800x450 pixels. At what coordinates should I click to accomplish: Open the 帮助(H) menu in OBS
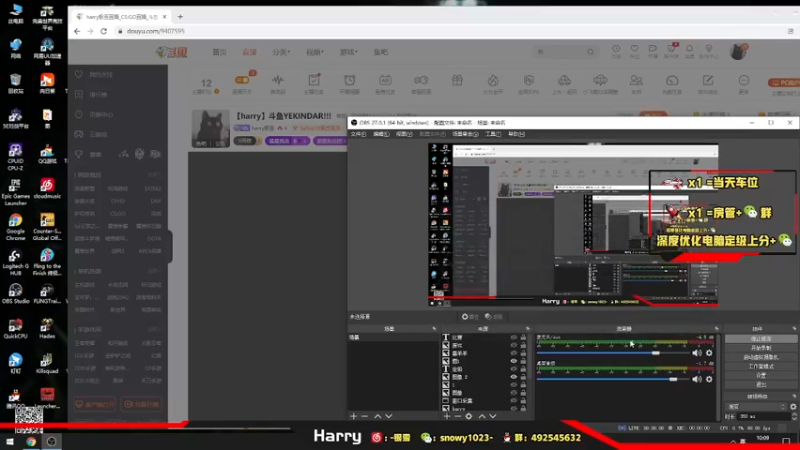(x=516, y=134)
